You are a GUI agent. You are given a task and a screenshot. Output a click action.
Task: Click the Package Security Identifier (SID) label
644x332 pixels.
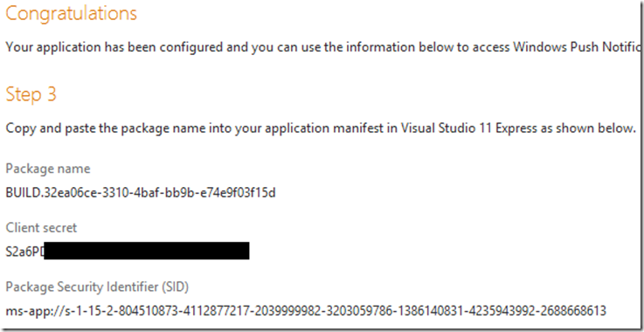click(97, 287)
